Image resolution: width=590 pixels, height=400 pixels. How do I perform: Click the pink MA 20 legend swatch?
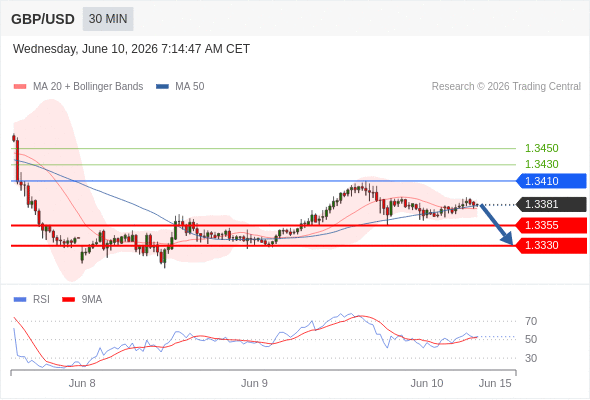(x=20, y=87)
